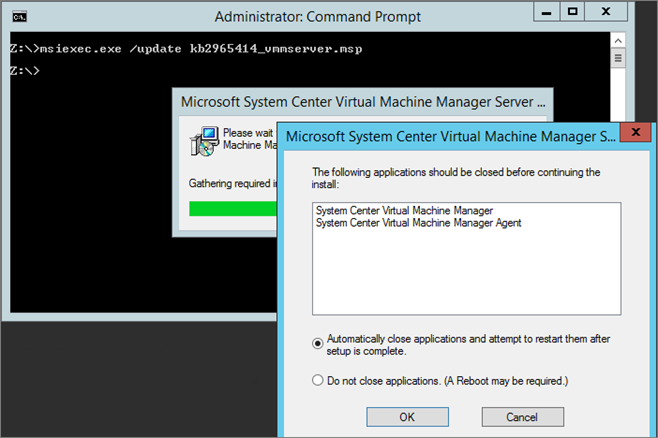Image resolution: width=658 pixels, height=438 pixels.
Task: Minimize the Command Prompt window
Action: pyautogui.click(x=546, y=12)
